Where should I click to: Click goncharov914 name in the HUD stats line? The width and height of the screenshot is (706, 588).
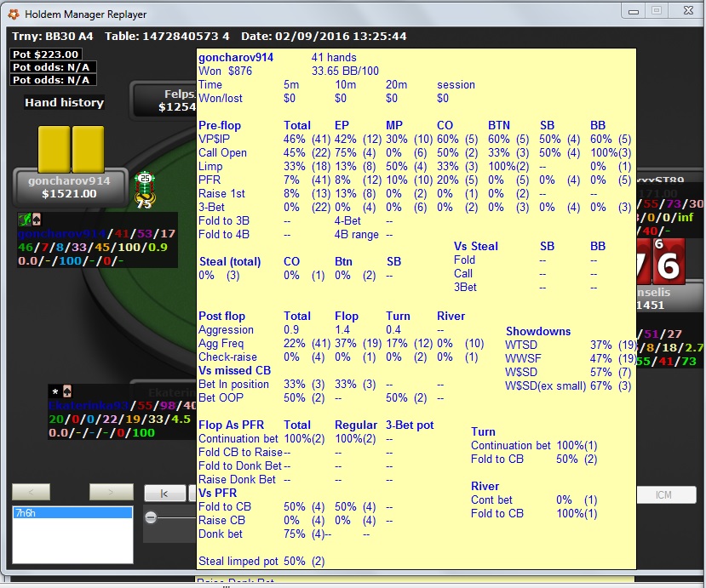point(62,233)
